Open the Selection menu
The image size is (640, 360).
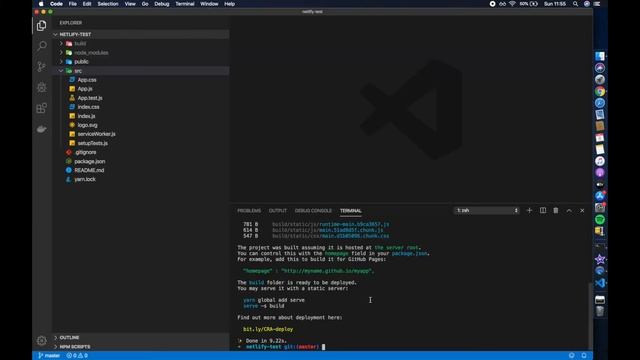[x=108, y=4]
